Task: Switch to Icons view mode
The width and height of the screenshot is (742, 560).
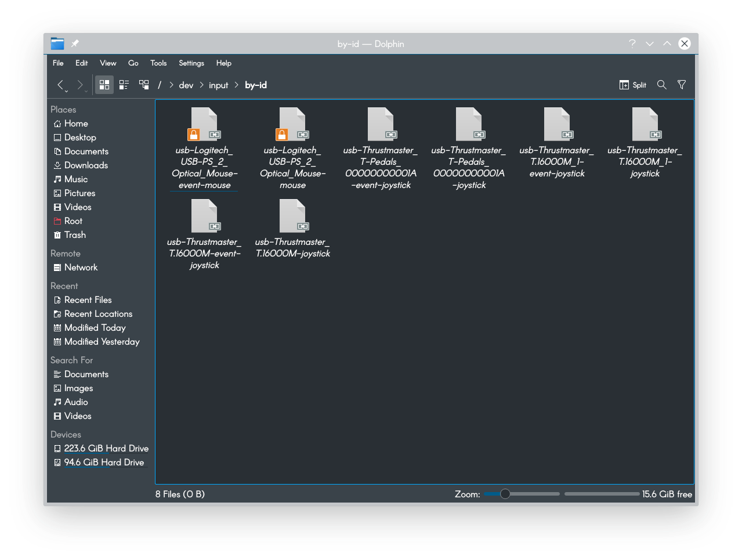Action: tap(104, 85)
